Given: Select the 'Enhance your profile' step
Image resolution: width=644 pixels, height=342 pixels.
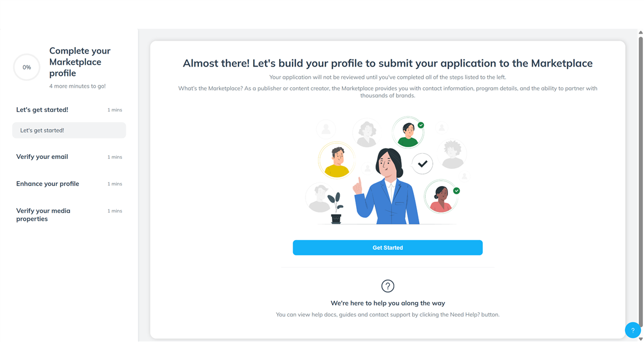Looking at the screenshot, I should point(47,184).
